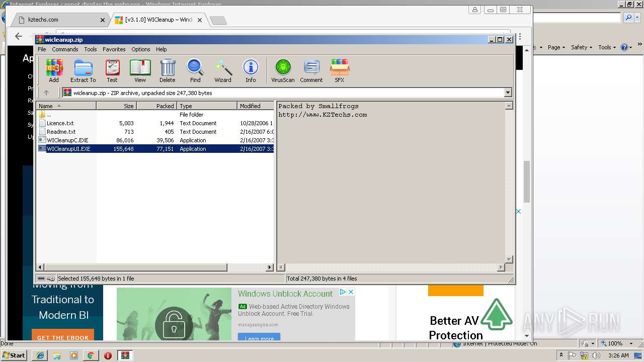Select WICleanupC.EXE in the archive
Image resolution: width=644 pixels, height=362 pixels.
67,140
